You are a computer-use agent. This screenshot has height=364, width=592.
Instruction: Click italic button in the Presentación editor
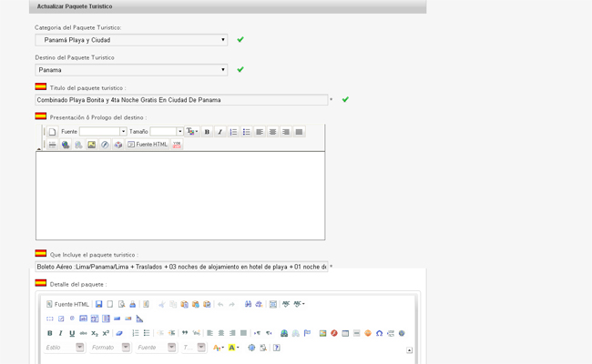[219, 132]
